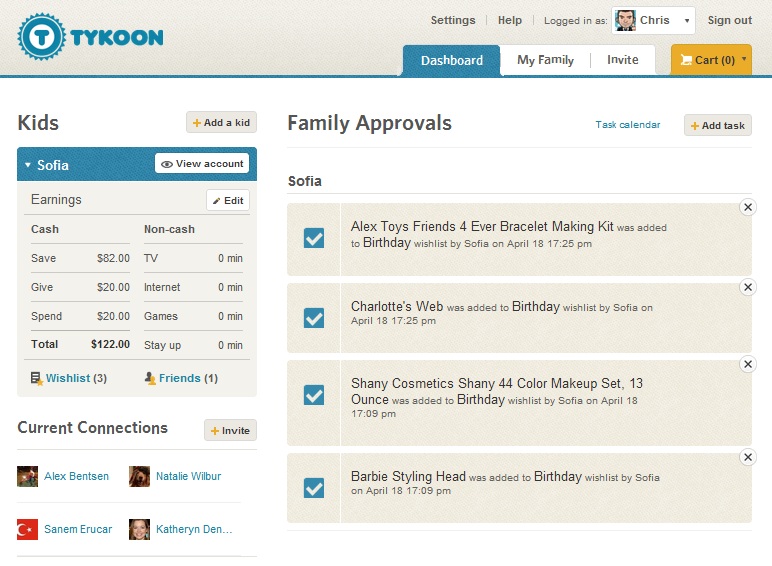Remove the Barbie Styling Head approval
The height and width of the screenshot is (566, 772).
tap(747, 457)
